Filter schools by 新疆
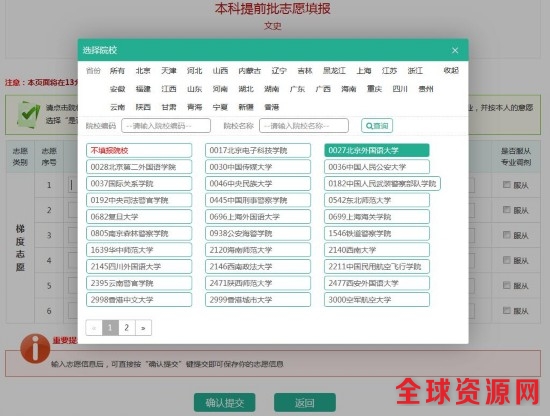Screen dimensions: 550x416 pyautogui.click(x=246, y=107)
